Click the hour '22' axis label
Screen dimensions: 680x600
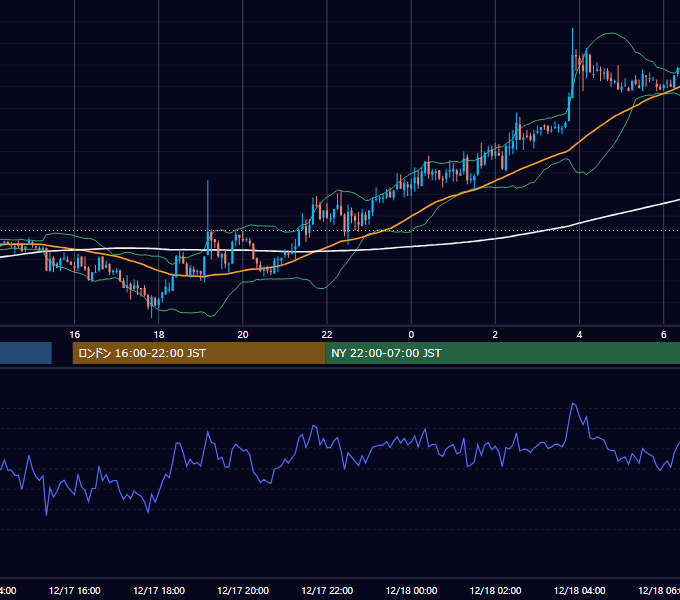click(327, 334)
